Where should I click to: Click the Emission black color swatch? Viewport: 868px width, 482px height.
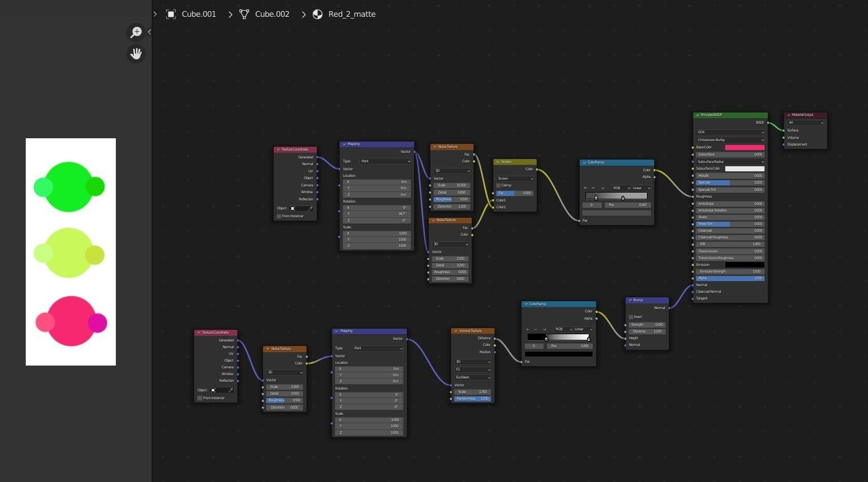click(x=745, y=265)
